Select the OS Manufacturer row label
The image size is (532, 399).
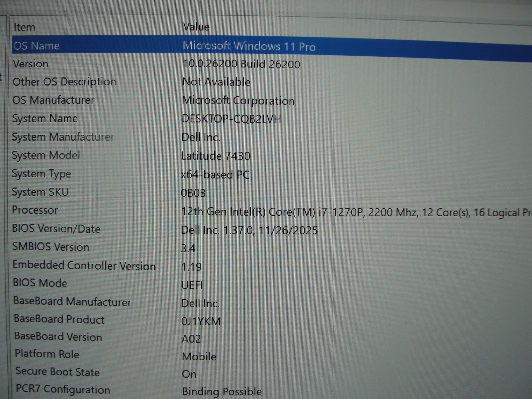(53, 100)
